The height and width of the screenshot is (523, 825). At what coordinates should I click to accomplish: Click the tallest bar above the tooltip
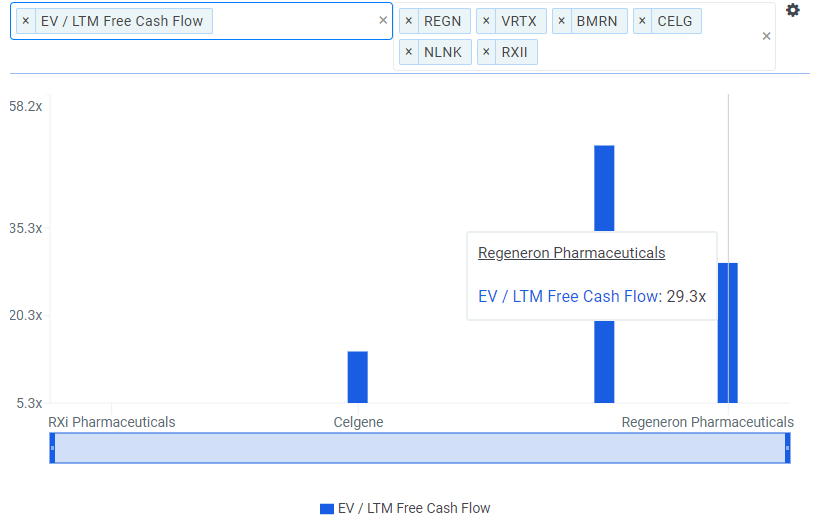tap(604, 188)
